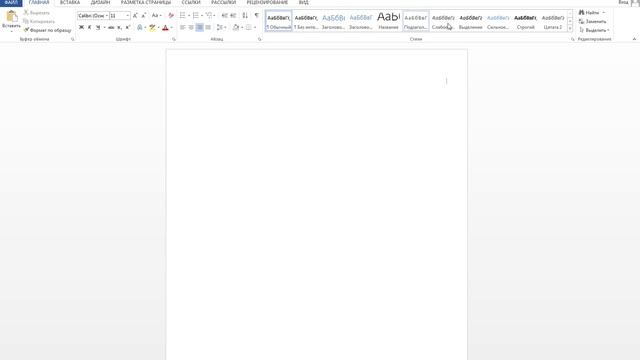Align text to the left
The image size is (640, 360).
(x=182, y=27)
